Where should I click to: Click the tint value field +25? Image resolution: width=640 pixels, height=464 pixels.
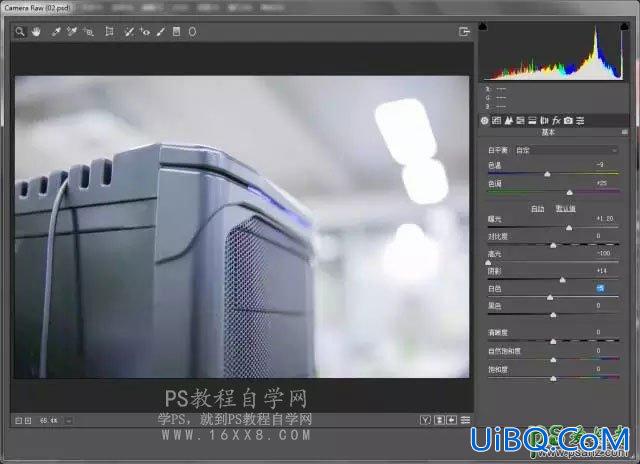pyautogui.click(x=601, y=183)
